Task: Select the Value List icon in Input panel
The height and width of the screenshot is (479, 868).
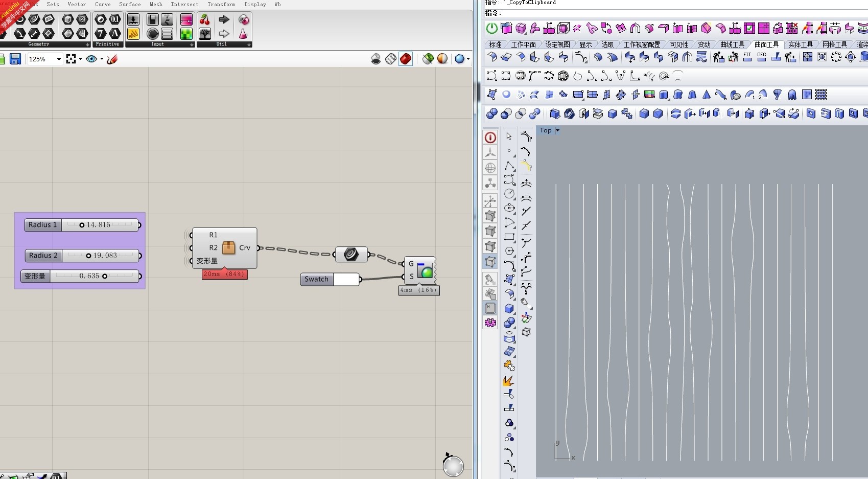Action: tap(167, 34)
